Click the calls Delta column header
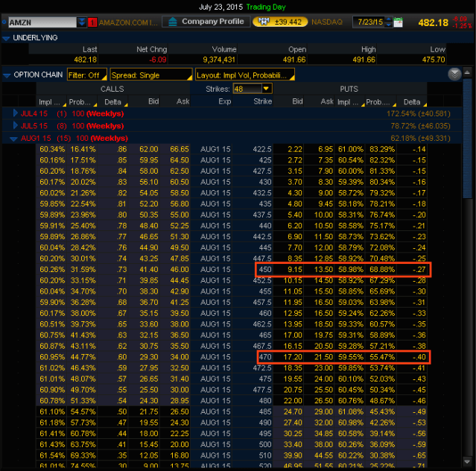This screenshot has height=471, width=476. pyautogui.click(x=113, y=102)
